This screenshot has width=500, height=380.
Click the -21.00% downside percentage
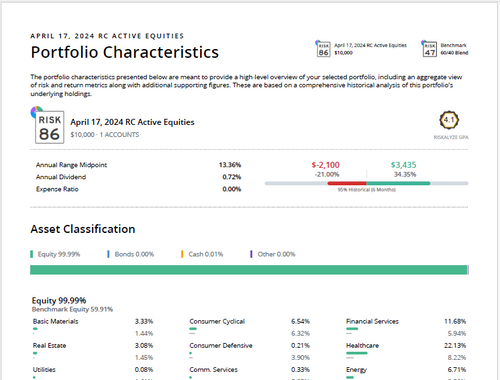click(x=327, y=174)
